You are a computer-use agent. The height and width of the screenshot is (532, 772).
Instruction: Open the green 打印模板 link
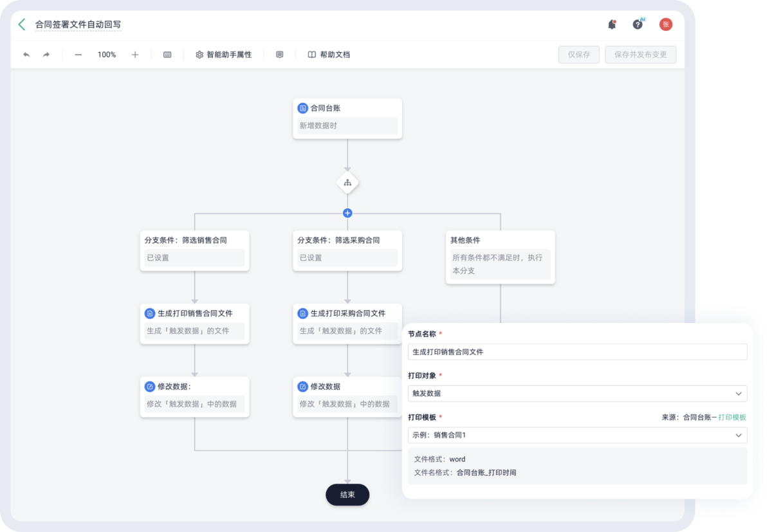[732, 417]
